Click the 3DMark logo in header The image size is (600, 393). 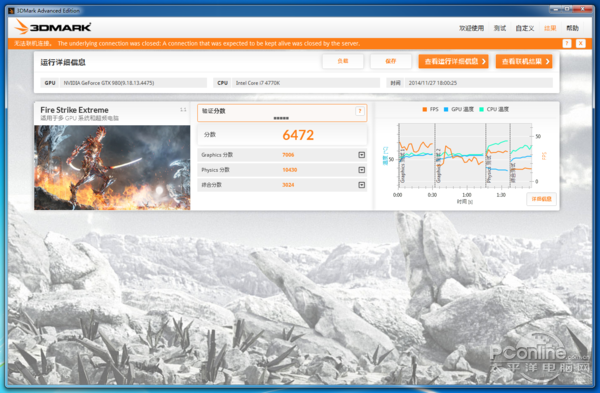tap(53, 27)
